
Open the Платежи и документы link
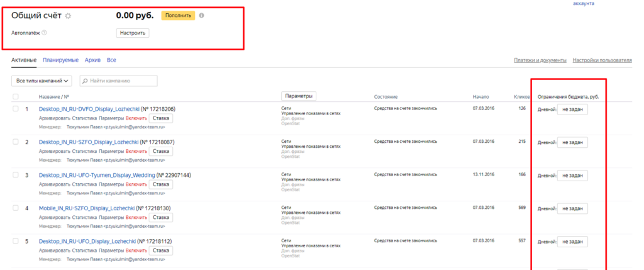[540, 60]
